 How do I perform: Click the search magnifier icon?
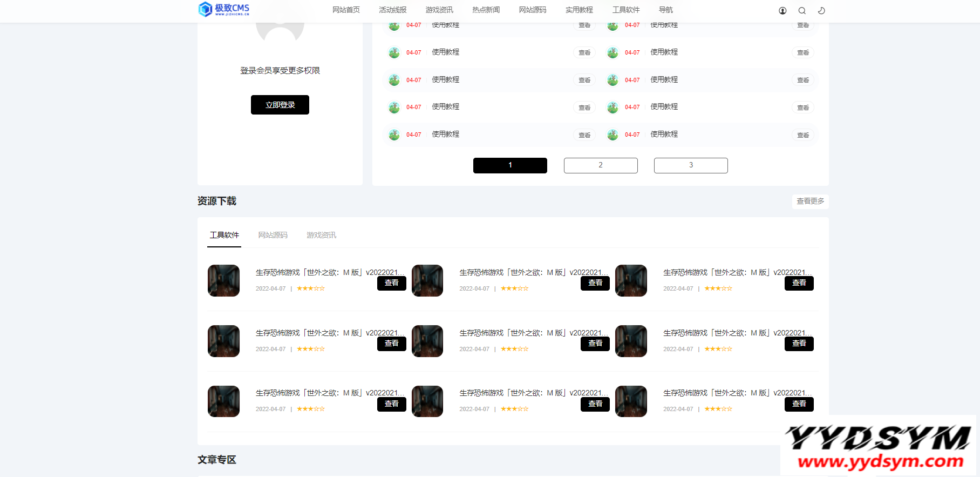[802, 10]
